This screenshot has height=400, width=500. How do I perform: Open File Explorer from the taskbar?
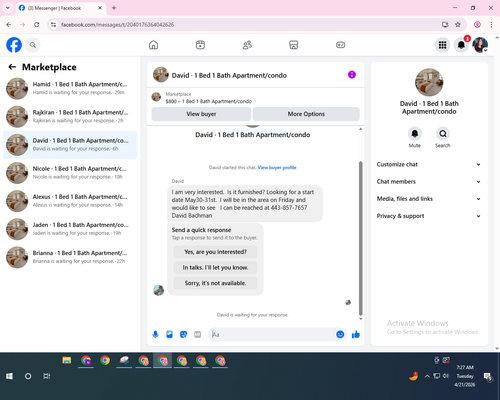67,360
